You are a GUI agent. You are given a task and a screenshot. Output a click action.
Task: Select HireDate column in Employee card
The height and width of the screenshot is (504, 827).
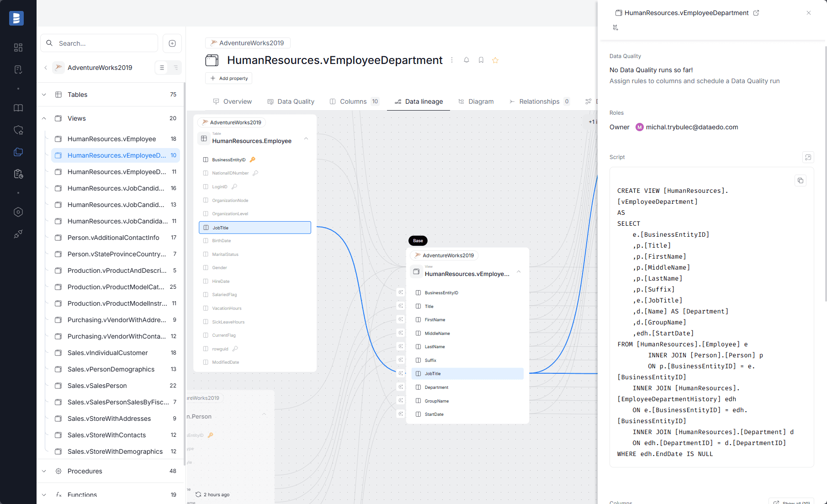(x=255, y=281)
